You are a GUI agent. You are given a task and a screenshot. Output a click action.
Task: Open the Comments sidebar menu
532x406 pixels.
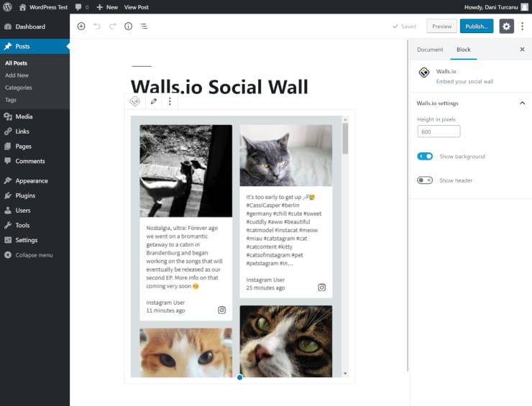[35, 161]
